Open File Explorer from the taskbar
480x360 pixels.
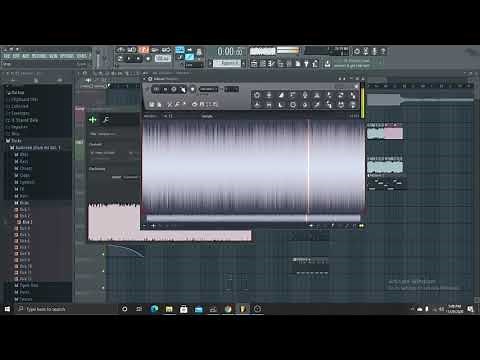(x=169, y=309)
